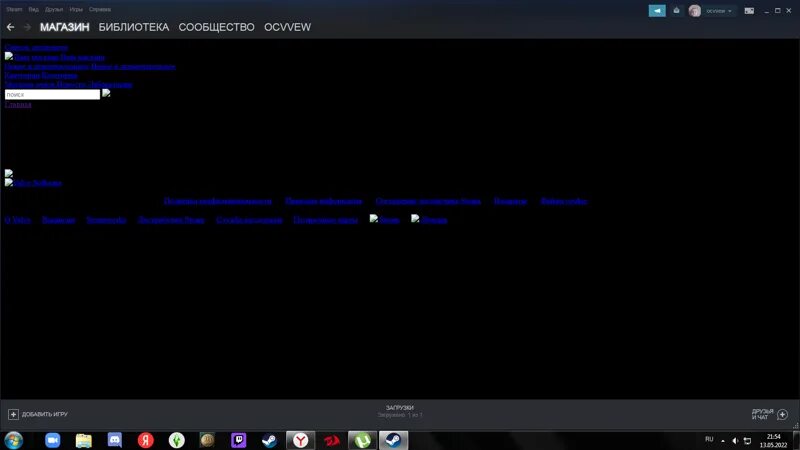The height and width of the screenshot is (450, 800).
Task: Open the support service footer link
Action: point(249,220)
